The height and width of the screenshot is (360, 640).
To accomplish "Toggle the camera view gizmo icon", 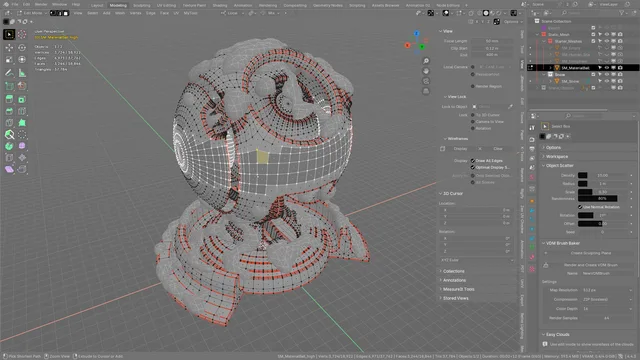I will pyautogui.click(x=426, y=81).
